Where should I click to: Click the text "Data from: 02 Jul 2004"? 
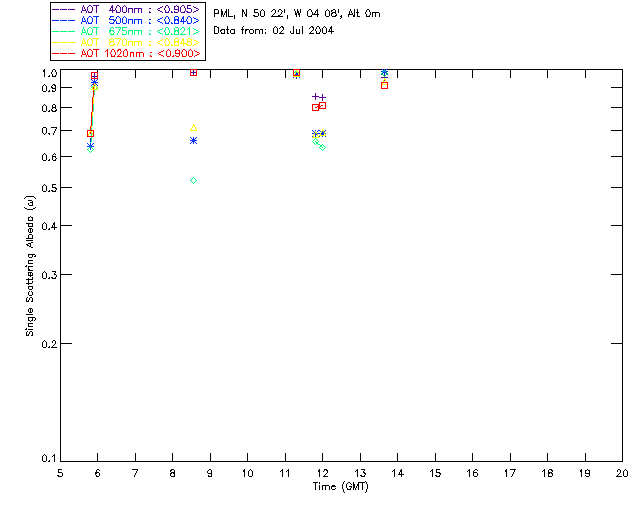coord(273,30)
